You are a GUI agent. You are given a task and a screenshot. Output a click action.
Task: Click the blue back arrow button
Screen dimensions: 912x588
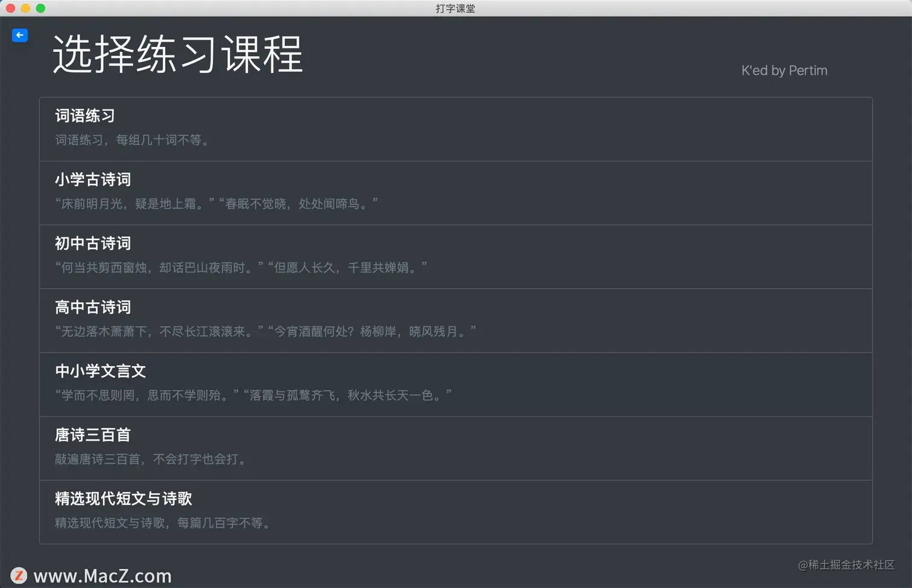(20, 35)
